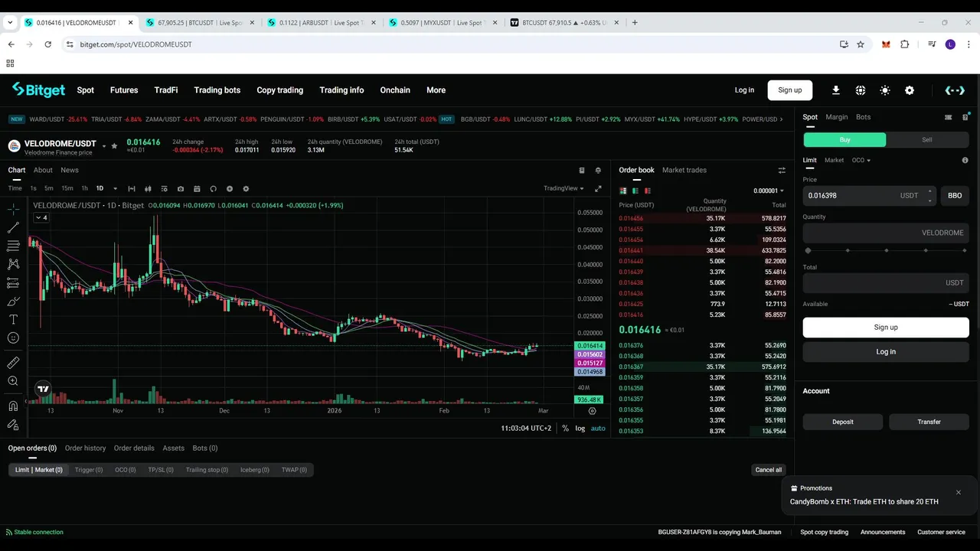This screenshot has height=551, width=980.
Task: Switch theme using the sun icon
Action: click(x=885, y=90)
